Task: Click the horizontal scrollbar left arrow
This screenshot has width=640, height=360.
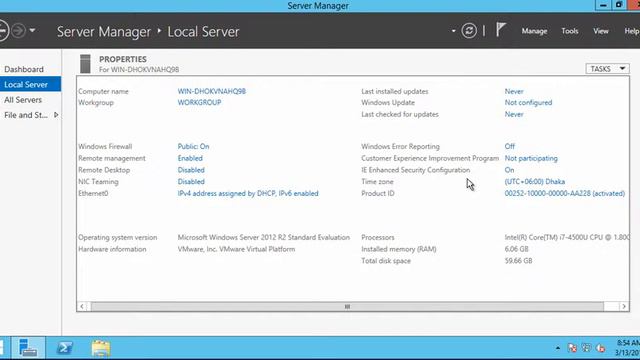Action: click(x=82, y=307)
